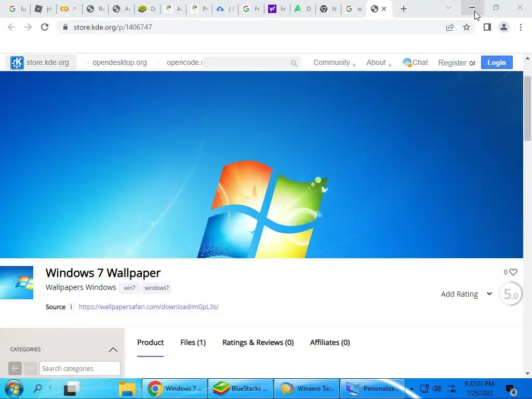
Task: Go to opendesktop.org link
Action: click(119, 62)
